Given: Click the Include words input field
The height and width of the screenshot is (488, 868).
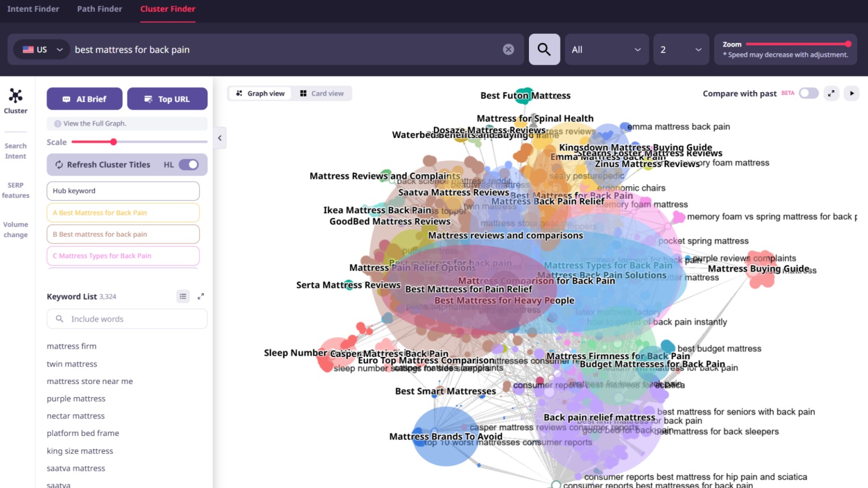Looking at the screenshot, I should (127, 319).
